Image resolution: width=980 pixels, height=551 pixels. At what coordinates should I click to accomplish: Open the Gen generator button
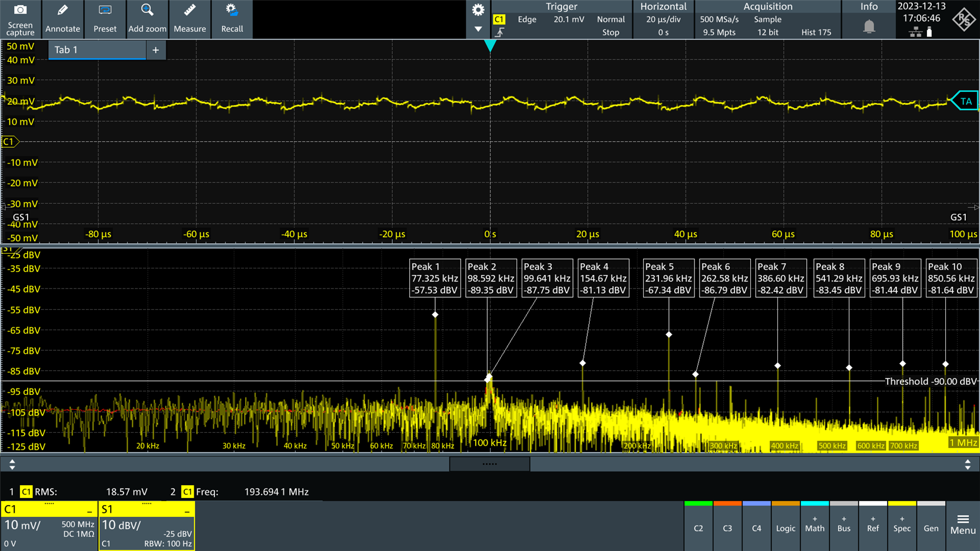931,527
